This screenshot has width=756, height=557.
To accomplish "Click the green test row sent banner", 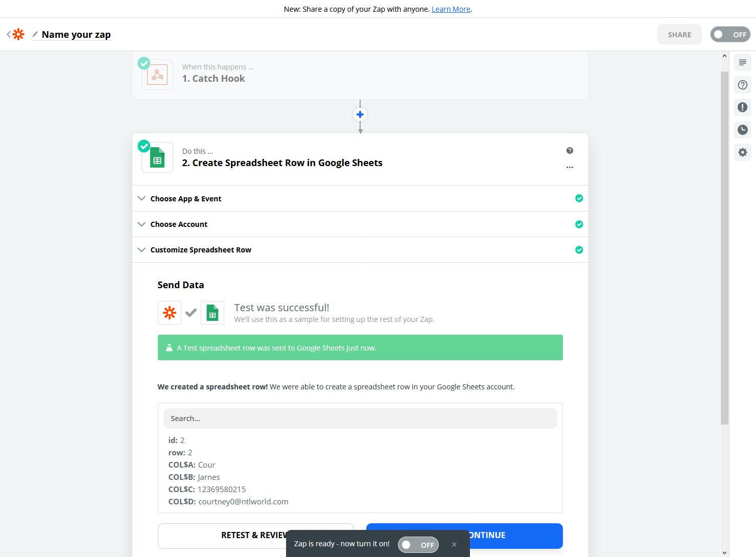I will click(360, 347).
